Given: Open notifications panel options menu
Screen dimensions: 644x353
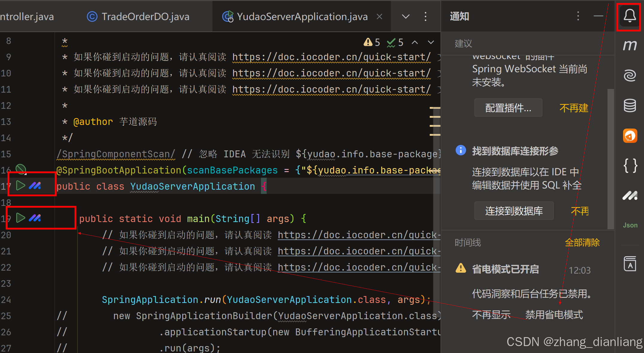Looking at the screenshot, I should coord(578,16).
